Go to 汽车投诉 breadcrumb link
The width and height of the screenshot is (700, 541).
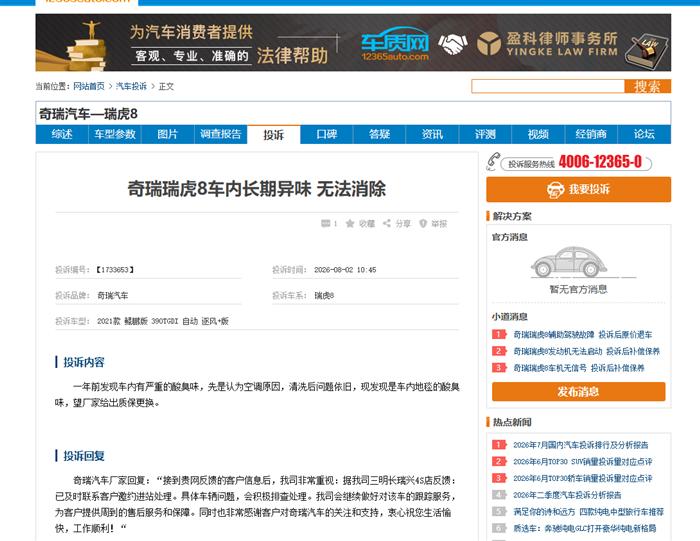coord(131,86)
